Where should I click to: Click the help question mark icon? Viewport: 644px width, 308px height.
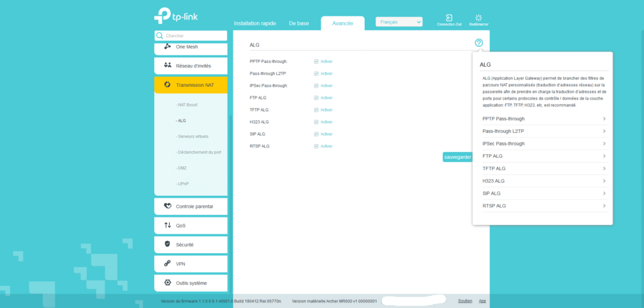point(479,43)
